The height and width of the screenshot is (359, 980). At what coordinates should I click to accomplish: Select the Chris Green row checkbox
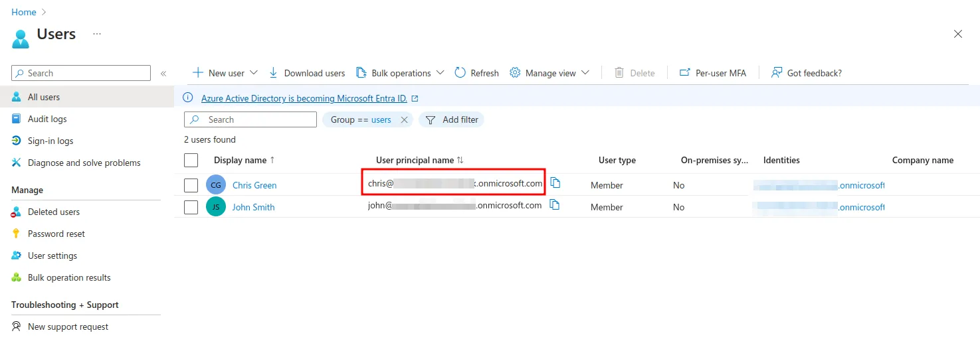click(191, 185)
